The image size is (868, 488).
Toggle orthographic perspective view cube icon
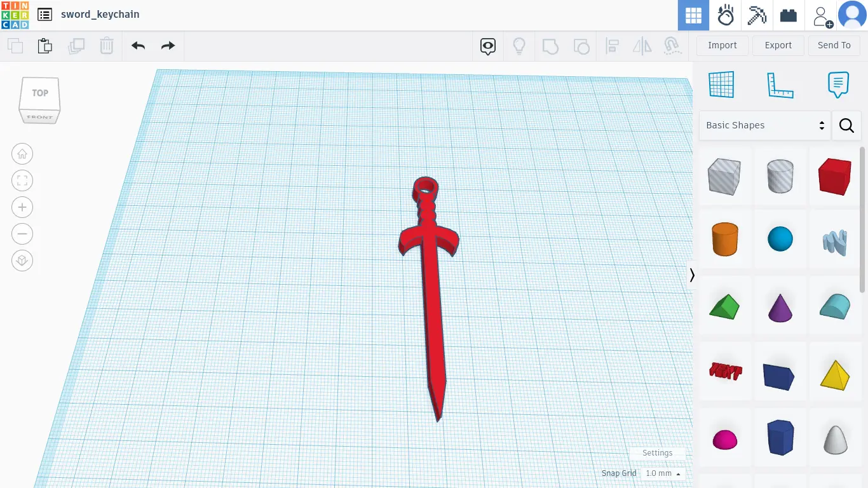pos(22,261)
